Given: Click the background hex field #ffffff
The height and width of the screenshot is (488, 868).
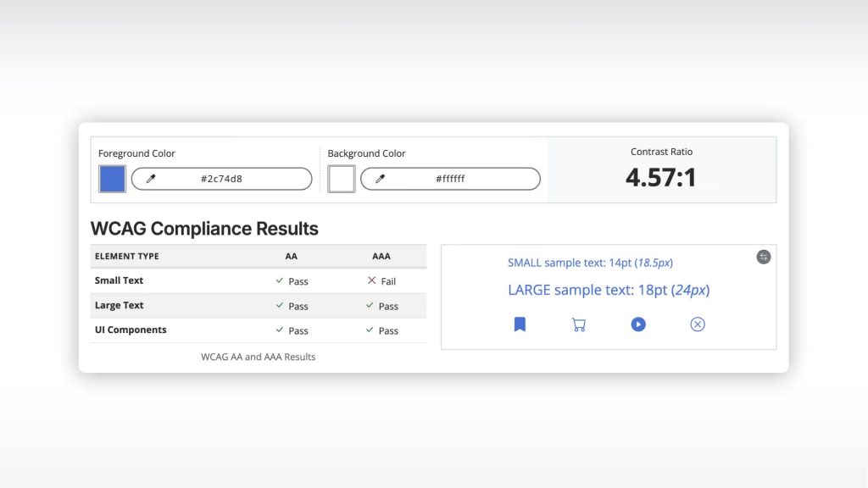Looking at the screenshot, I should 450,179.
